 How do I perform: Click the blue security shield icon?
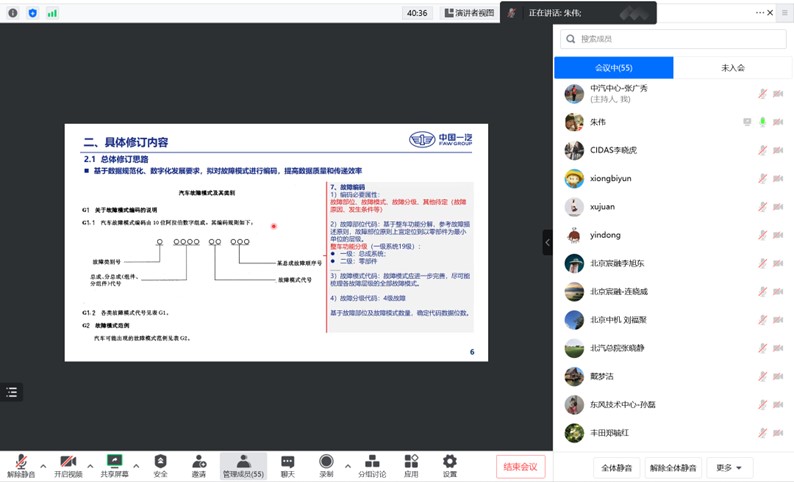(x=33, y=13)
